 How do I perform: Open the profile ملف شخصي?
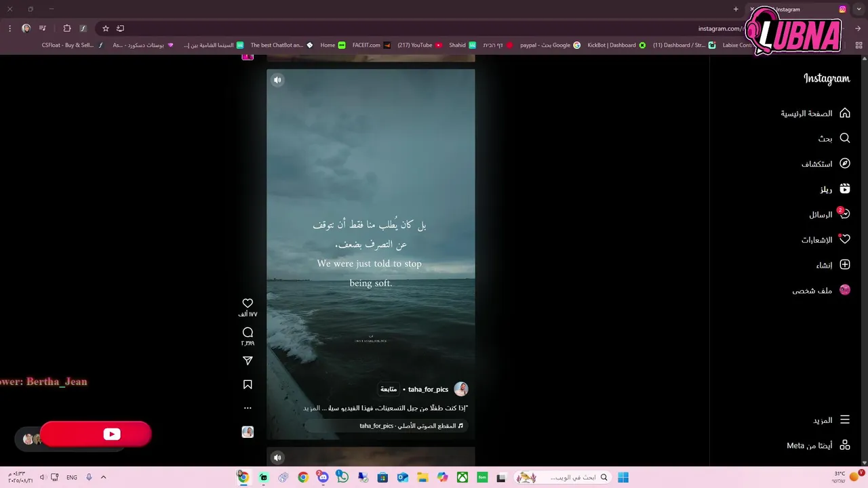click(x=821, y=290)
